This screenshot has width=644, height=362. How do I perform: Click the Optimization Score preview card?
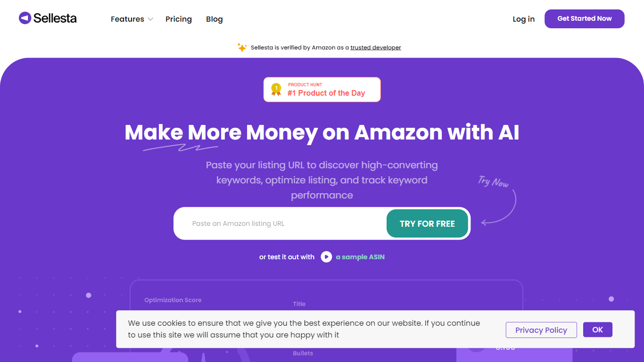coord(173,300)
